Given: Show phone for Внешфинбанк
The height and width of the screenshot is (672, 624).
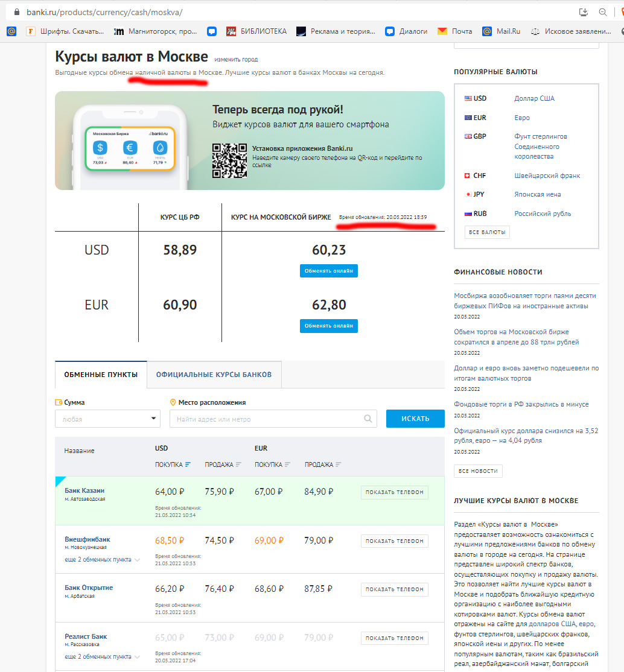Looking at the screenshot, I should coord(394,541).
